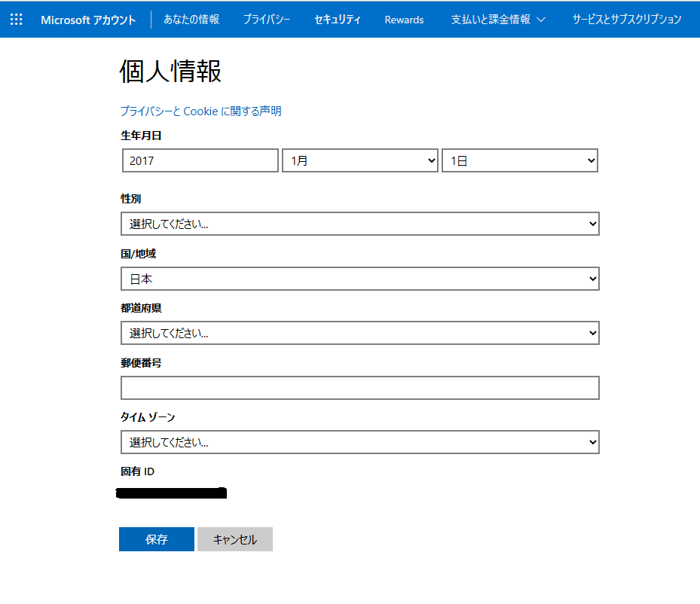The height and width of the screenshot is (604, 700).
Task: Expand the 支払いと課金情報 menu
Action: click(x=498, y=20)
